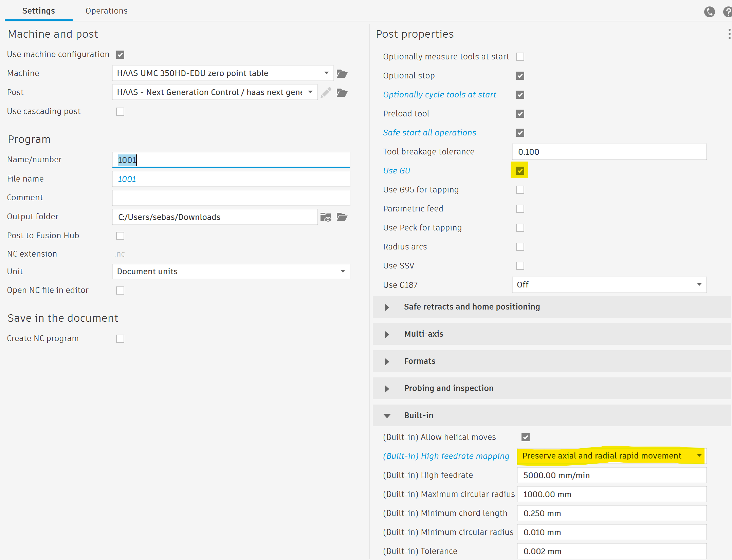This screenshot has height=560, width=732.
Task: Click the phone contact icon
Action: coord(709,12)
